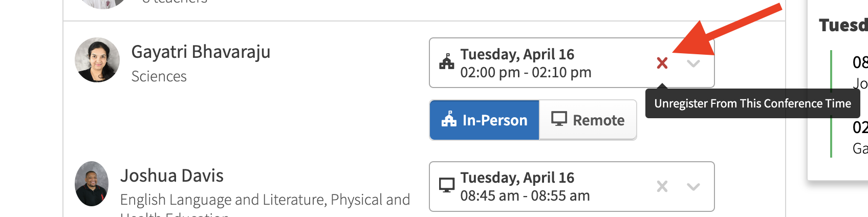Click the Unregister From This Conference Time tooltip

pos(752,103)
